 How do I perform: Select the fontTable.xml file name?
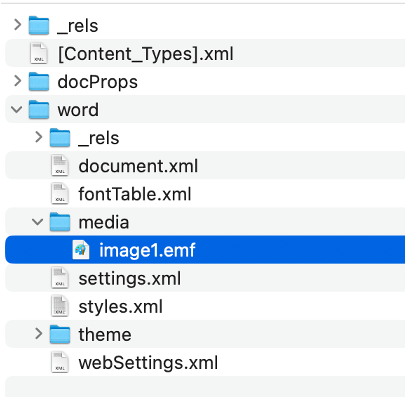tap(135, 194)
